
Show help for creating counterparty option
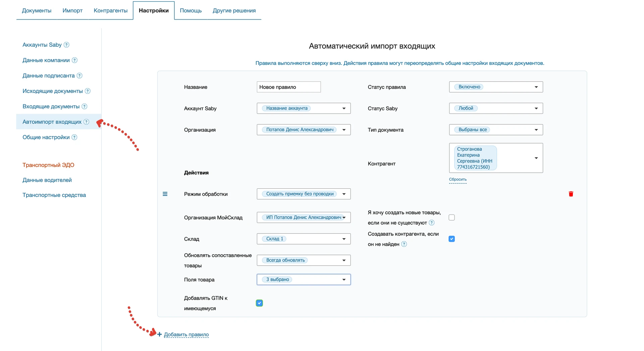coord(404,244)
